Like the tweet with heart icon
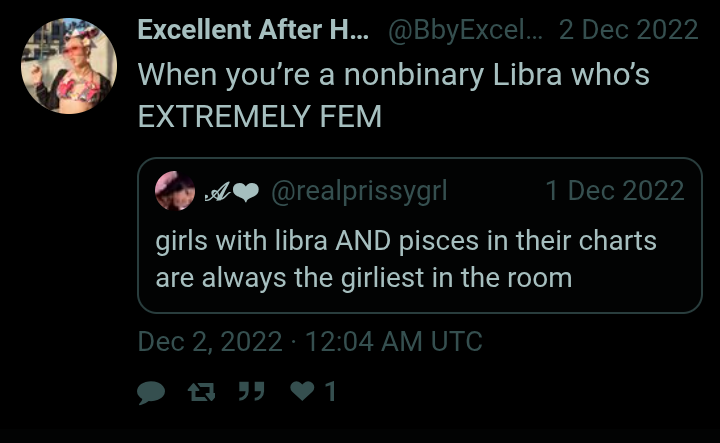The height and width of the screenshot is (443, 720). point(303,391)
